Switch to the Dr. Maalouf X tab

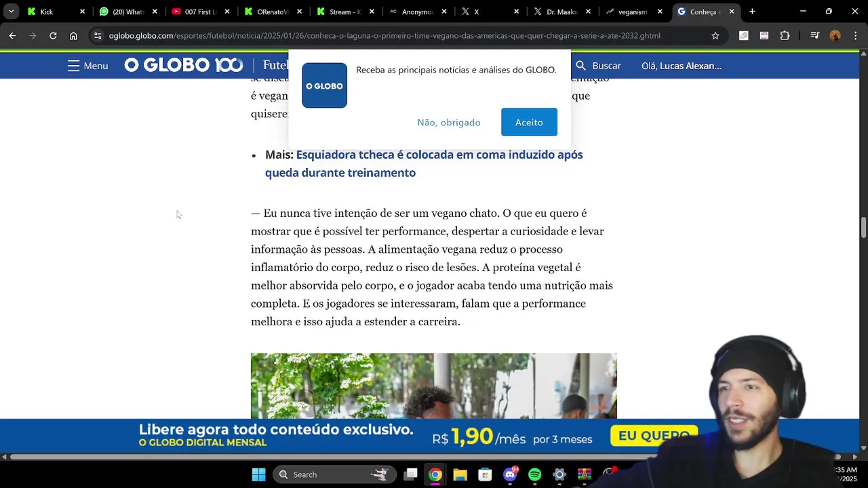pyautogui.click(x=562, y=12)
